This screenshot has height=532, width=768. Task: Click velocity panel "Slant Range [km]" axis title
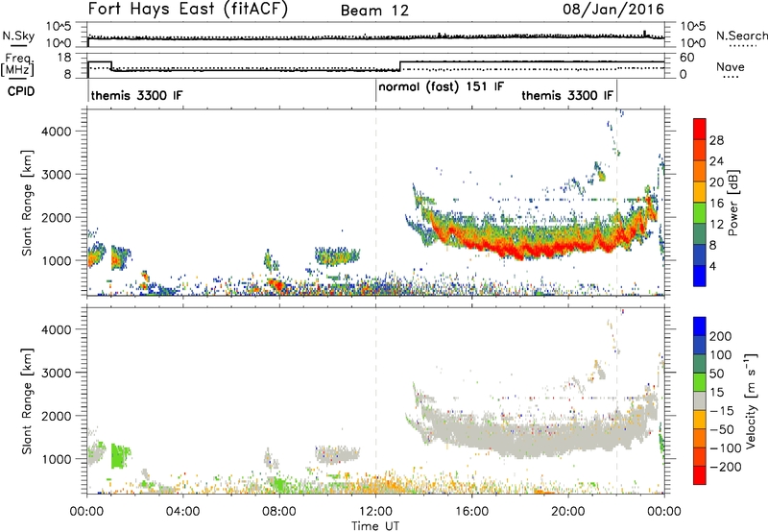(27, 401)
